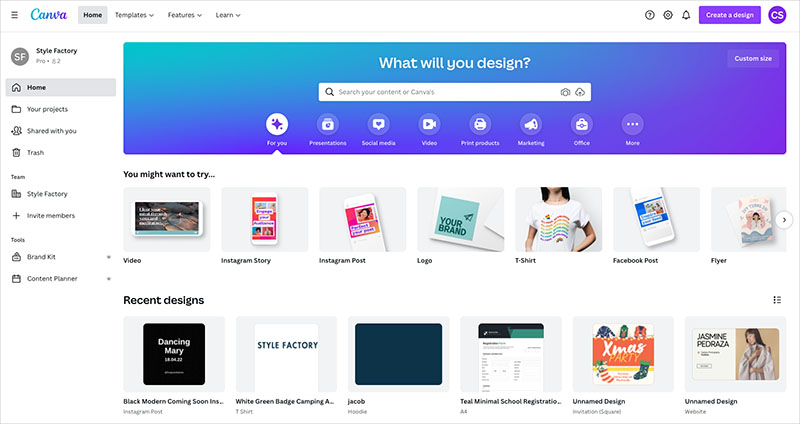Open Style Factory team page
The height and width of the screenshot is (424, 800).
pyautogui.click(x=61, y=194)
